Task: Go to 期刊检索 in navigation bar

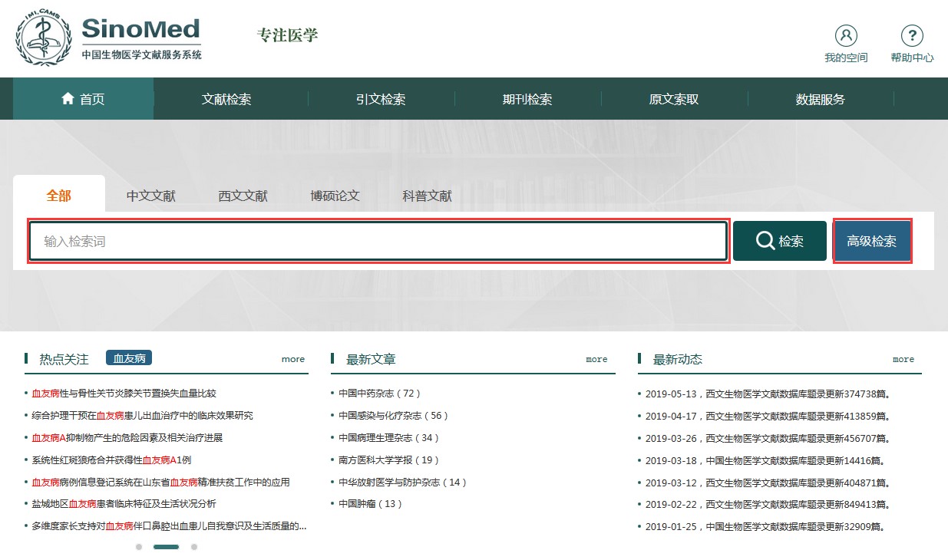Action: point(527,99)
